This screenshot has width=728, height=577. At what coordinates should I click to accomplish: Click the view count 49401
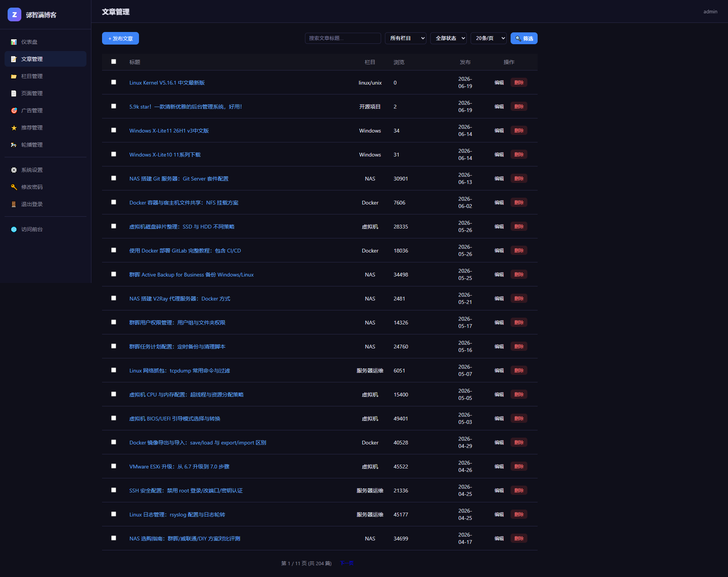401,419
